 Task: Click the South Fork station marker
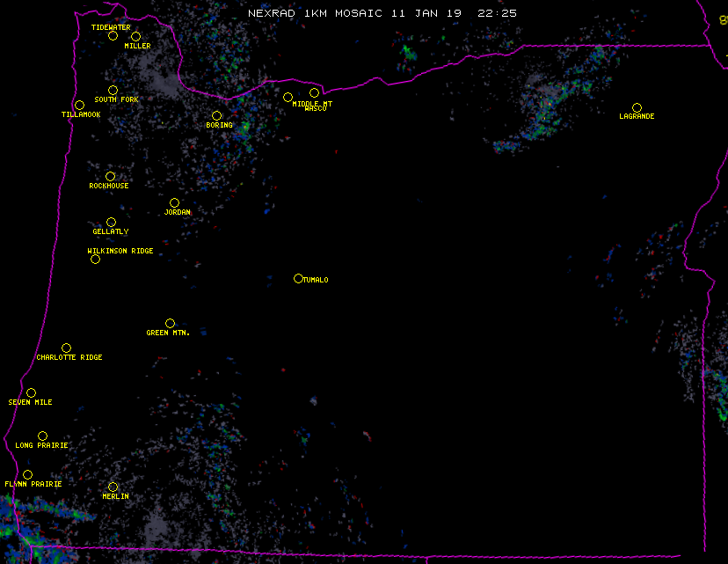[113, 91]
